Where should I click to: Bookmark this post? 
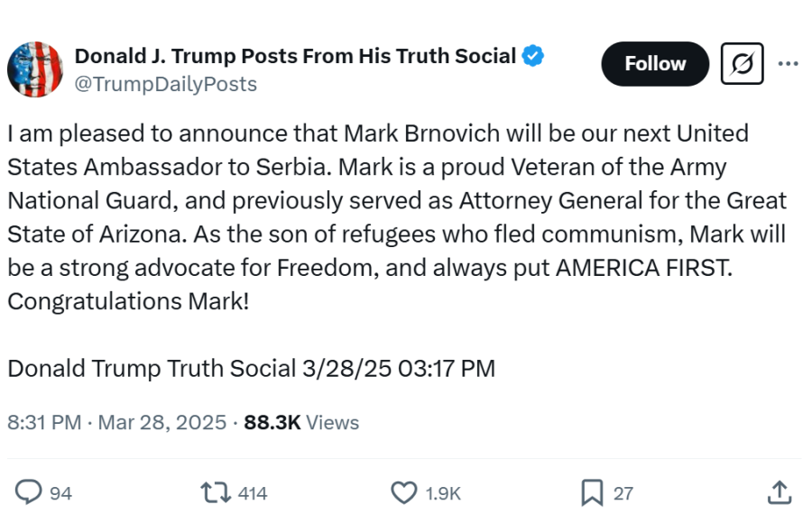click(x=595, y=493)
